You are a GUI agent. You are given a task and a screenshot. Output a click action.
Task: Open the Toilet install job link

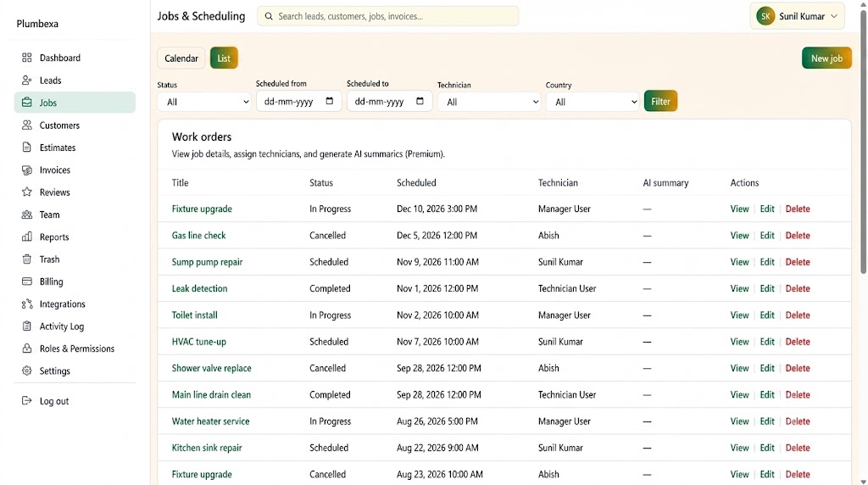[x=194, y=315]
